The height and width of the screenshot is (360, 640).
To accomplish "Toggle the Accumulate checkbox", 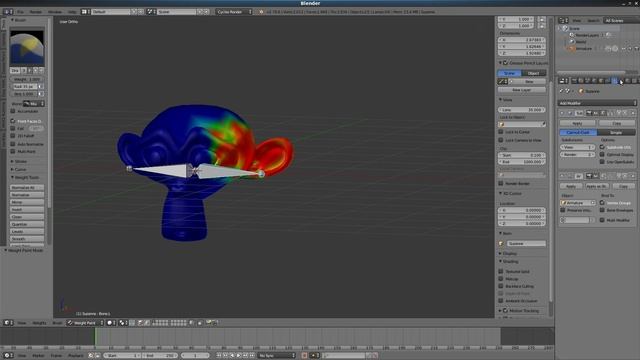I will pyautogui.click(x=13, y=111).
